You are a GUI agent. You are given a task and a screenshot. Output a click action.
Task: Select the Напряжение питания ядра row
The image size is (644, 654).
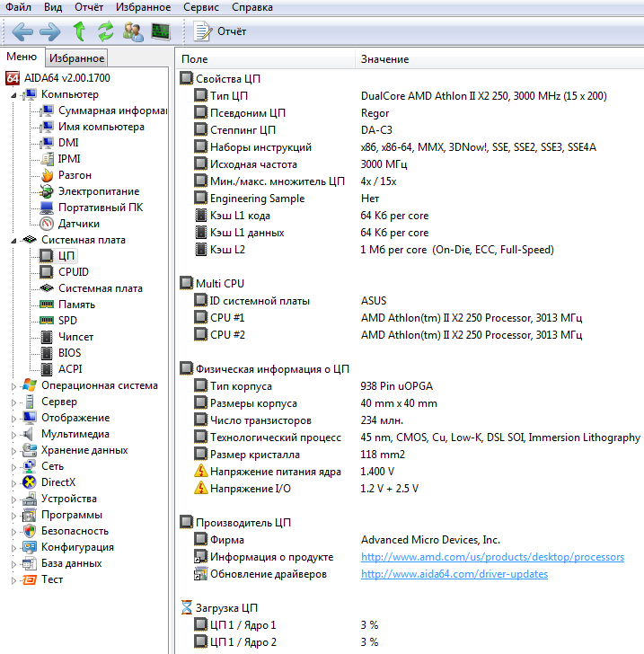coord(410,472)
